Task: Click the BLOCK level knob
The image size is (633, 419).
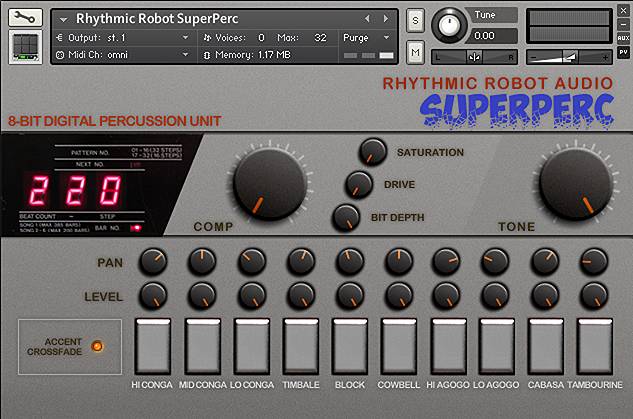Action: 350,296
